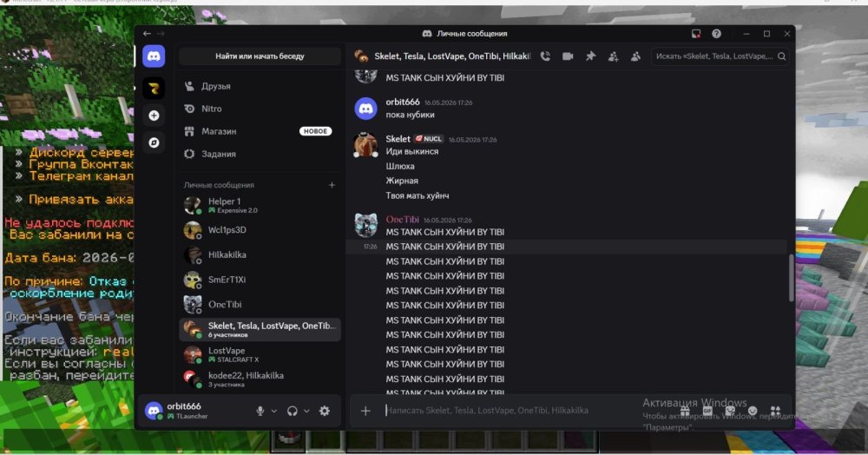Viewport: 868px width, 455px height.
Task: Expand microphone input options arrow
Action: tap(274, 411)
